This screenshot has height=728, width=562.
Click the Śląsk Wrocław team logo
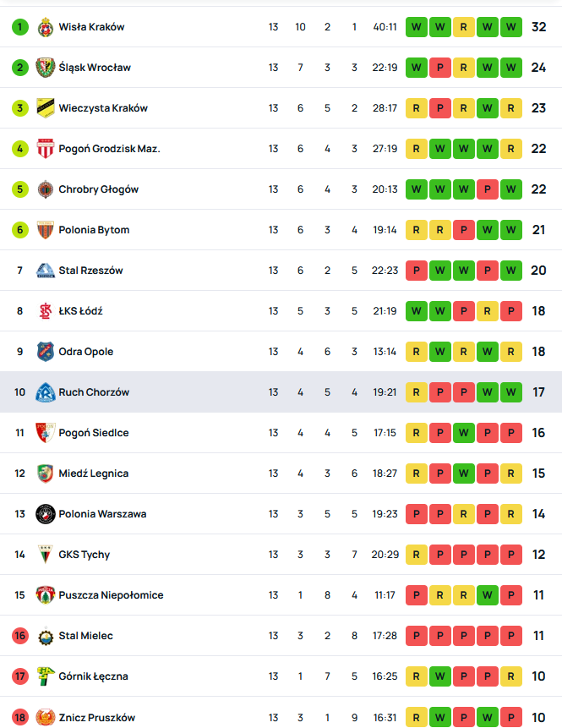pyautogui.click(x=46, y=68)
